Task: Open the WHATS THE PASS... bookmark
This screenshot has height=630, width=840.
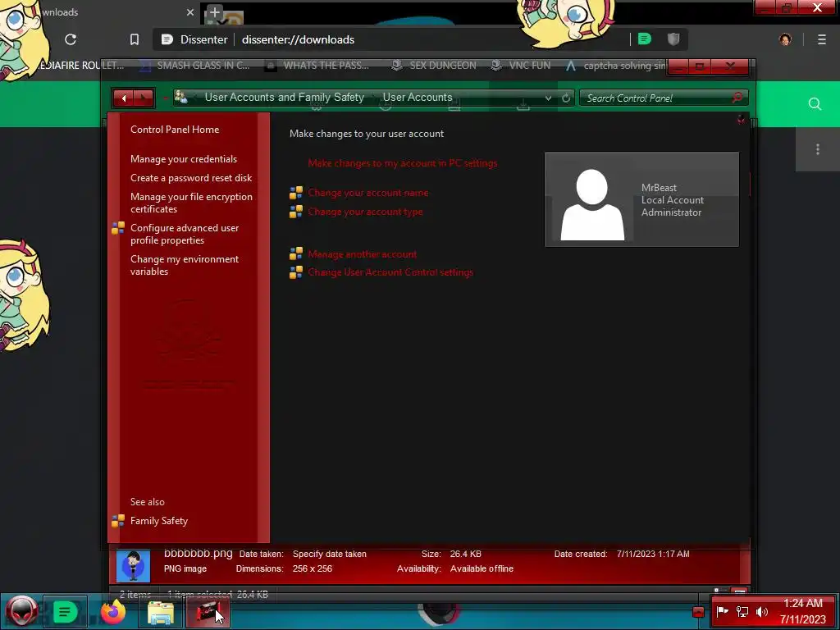Action: pos(317,66)
